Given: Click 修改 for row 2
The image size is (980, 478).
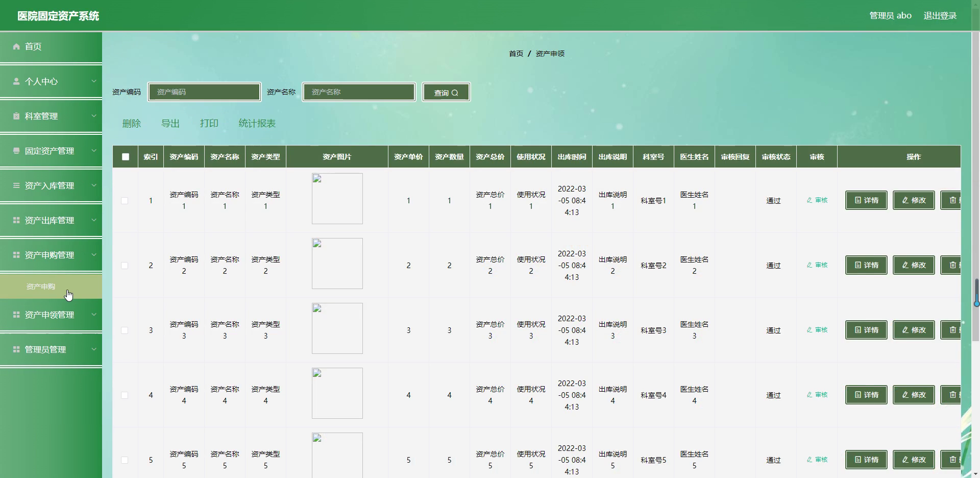Looking at the screenshot, I should coord(914,265).
